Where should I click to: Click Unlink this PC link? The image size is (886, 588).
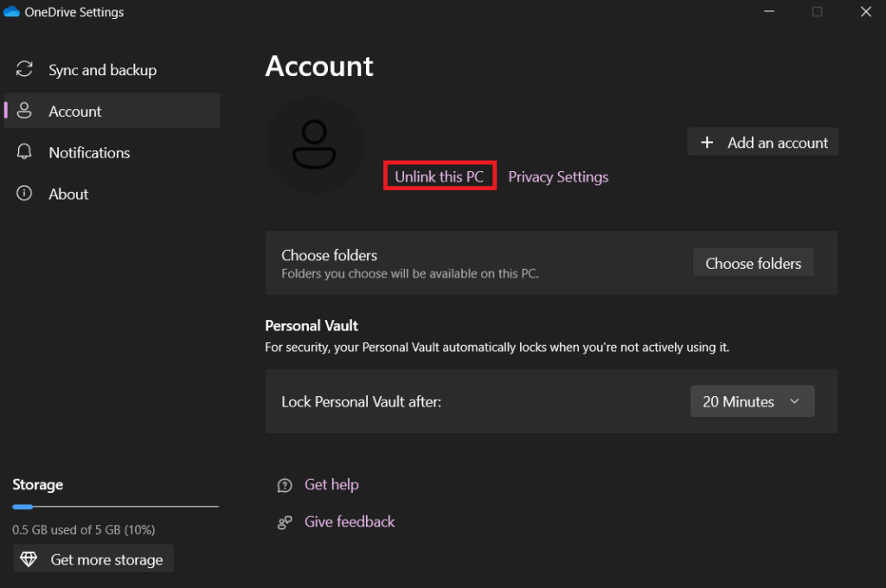click(x=439, y=176)
